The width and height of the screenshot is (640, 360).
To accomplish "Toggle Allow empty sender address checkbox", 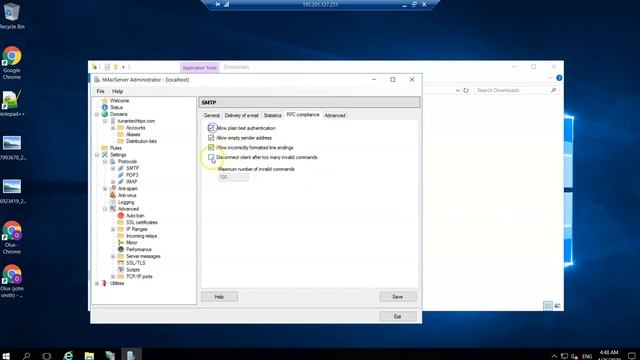I will click(x=211, y=138).
